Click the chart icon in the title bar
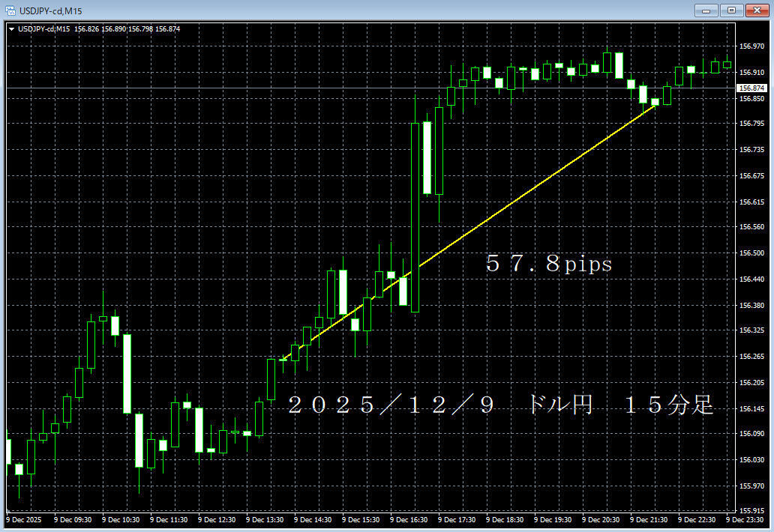The height and width of the screenshot is (532, 774). [10, 10]
